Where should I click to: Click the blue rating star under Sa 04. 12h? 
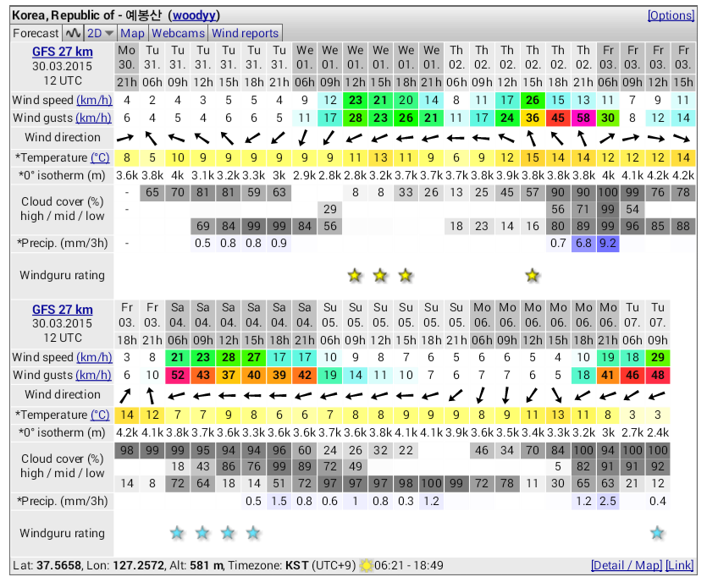pyautogui.click(x=228, y=533)
